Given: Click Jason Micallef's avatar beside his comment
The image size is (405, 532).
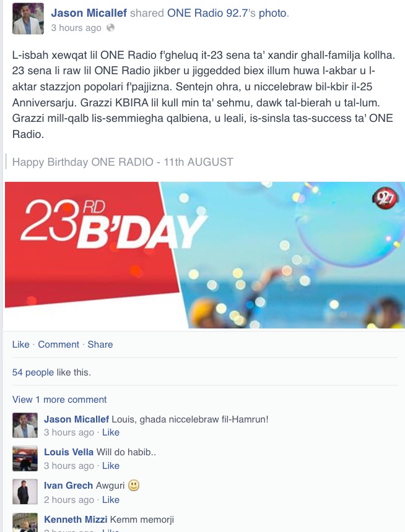Looking at the screenshot, I should [25, 426].
